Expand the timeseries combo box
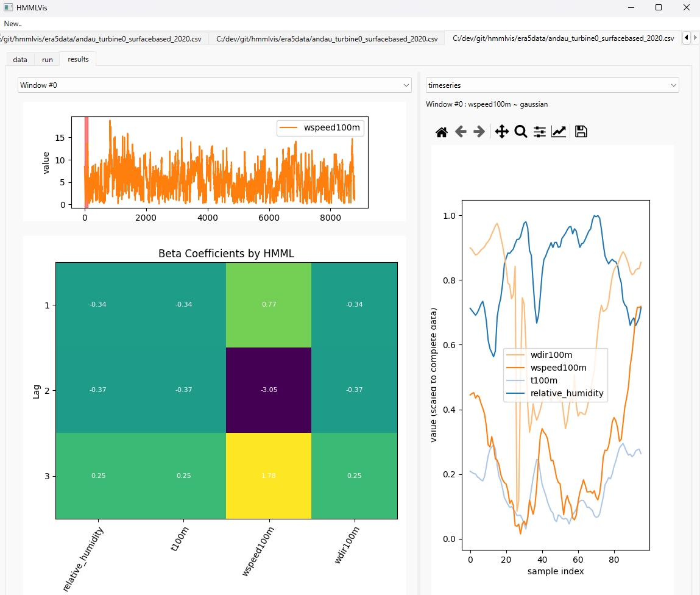Screen dimensions: 700x595 tap(552, 85)
